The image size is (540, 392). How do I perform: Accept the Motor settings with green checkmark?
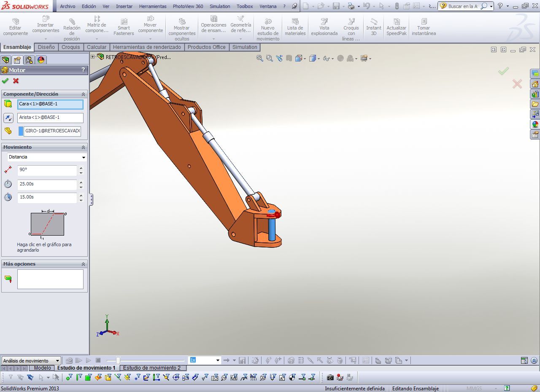(5, 81)
